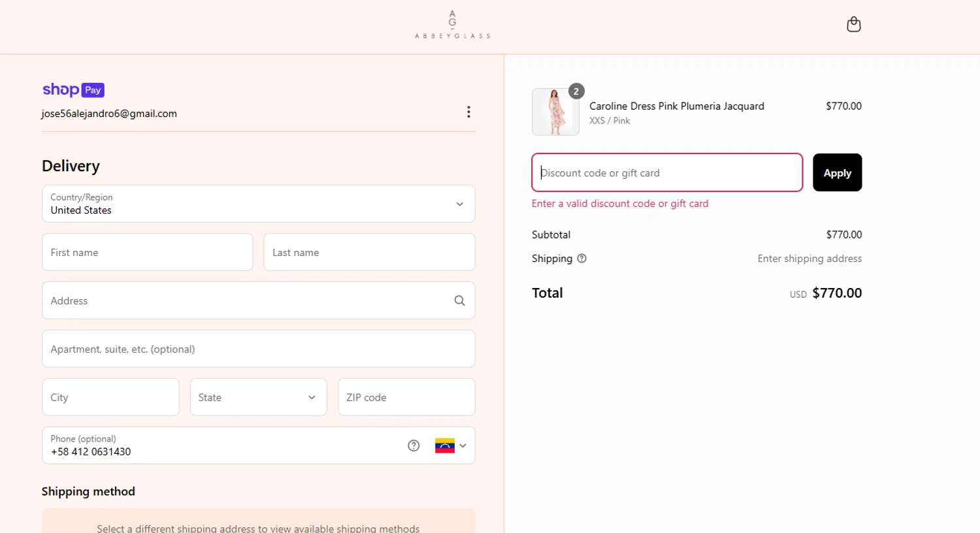Click the First name field
This screenshot has height=533, width=980.
[x=148, y=252]
